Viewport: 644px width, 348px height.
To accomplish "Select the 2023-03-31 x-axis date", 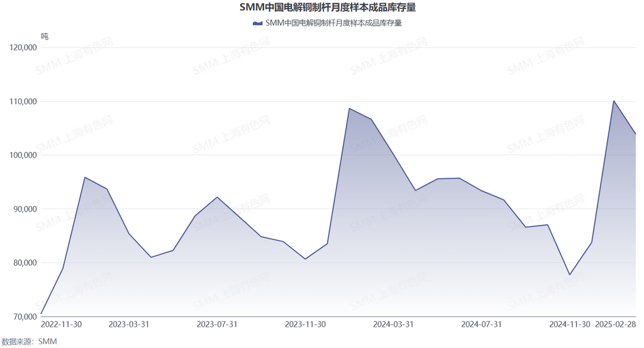I will 129,325.
